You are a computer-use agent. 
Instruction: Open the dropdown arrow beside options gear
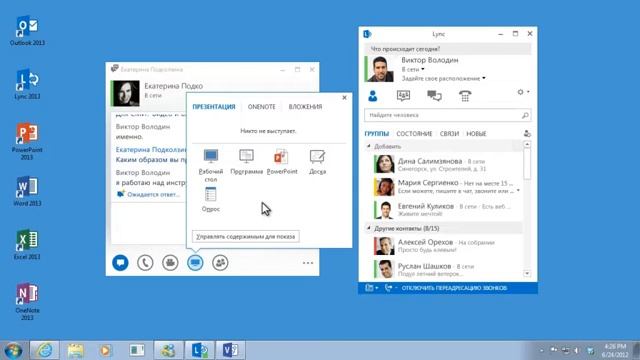coord(528,92)
